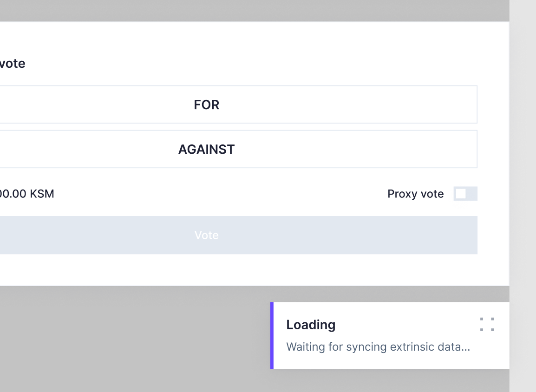
Task: Click the 'Loading' heading in the notification
Action: pyautogui.click(x=311, y=325)
